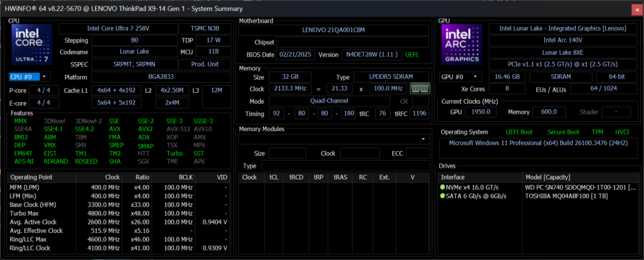Click the green memory module icon
This screenshot has width=644, height=260.
pyautogui.click(x=419, y=88)
